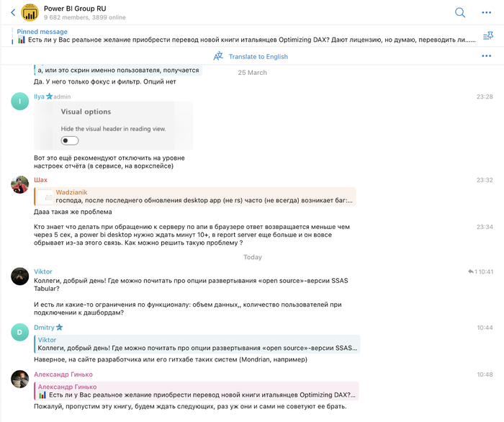
Task: Open Александр Гинько's profile avatar
Action: pos(19,379)
